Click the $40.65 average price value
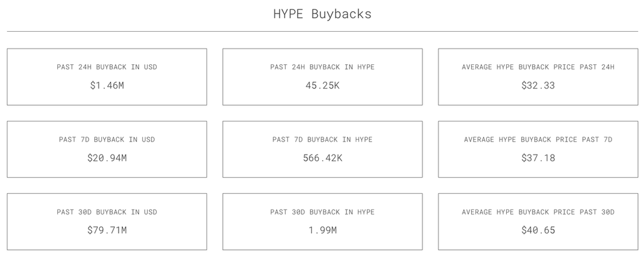Screen dimensions: 644x255 pos(538,231)
